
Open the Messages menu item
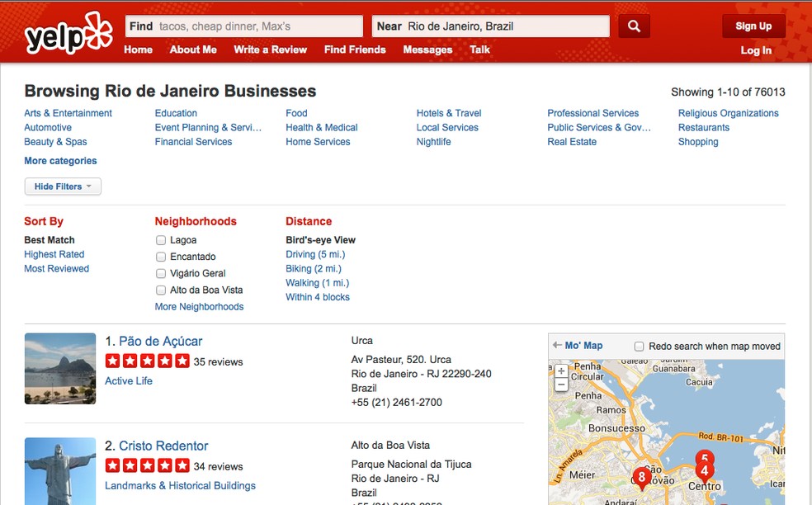click(427, 50)
